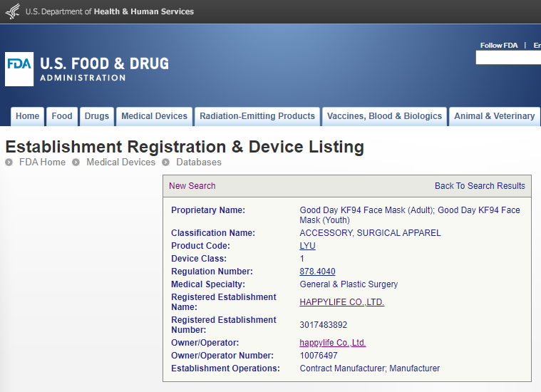Open the Animal & Veterinary tab
Screen dimensions: 541x392
494,116
